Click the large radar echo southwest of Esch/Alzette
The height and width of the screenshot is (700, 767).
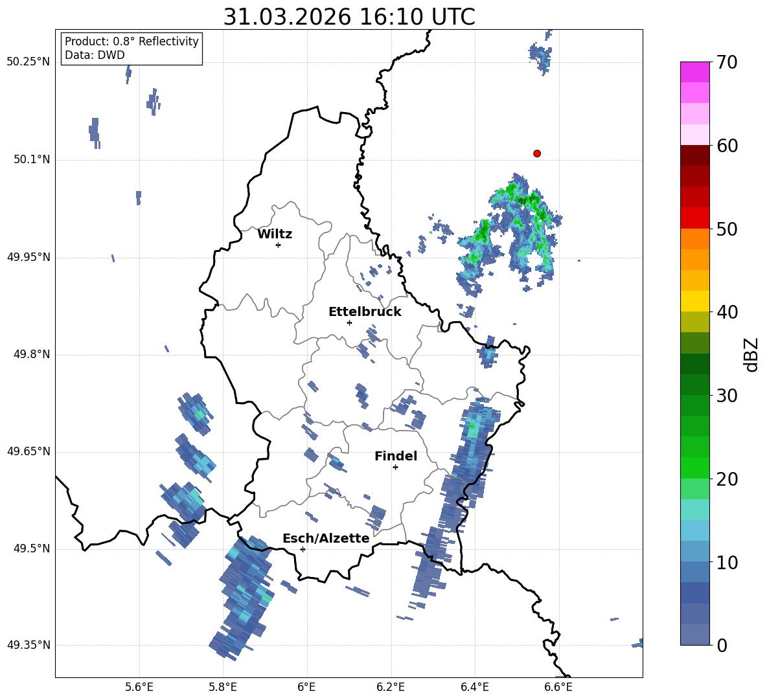coord(242,597)
